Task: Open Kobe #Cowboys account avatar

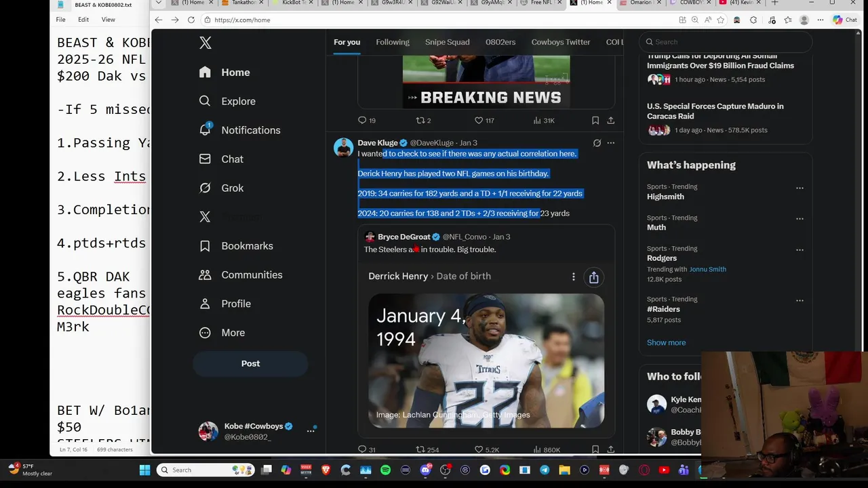Action: pos(208,431)
